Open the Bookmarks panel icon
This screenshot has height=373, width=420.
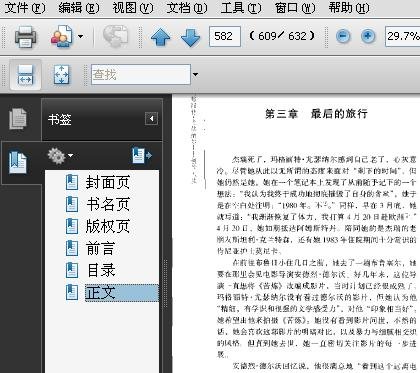18,163
